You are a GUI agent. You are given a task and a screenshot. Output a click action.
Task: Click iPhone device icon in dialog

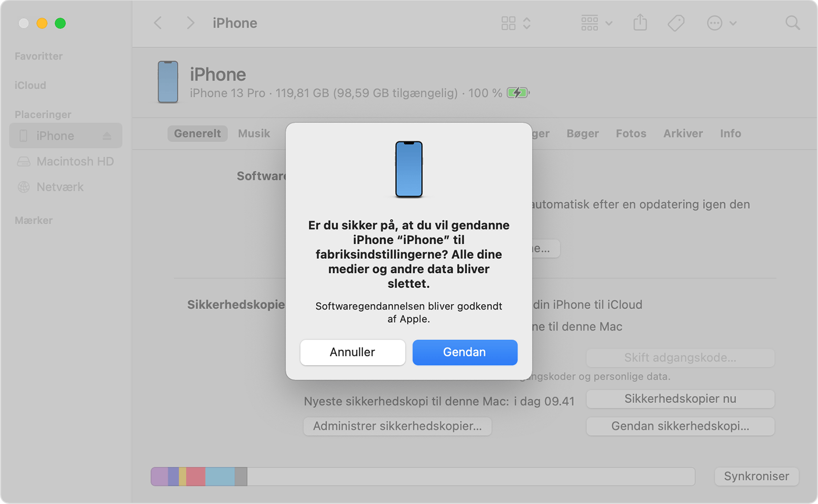[408, 169]
